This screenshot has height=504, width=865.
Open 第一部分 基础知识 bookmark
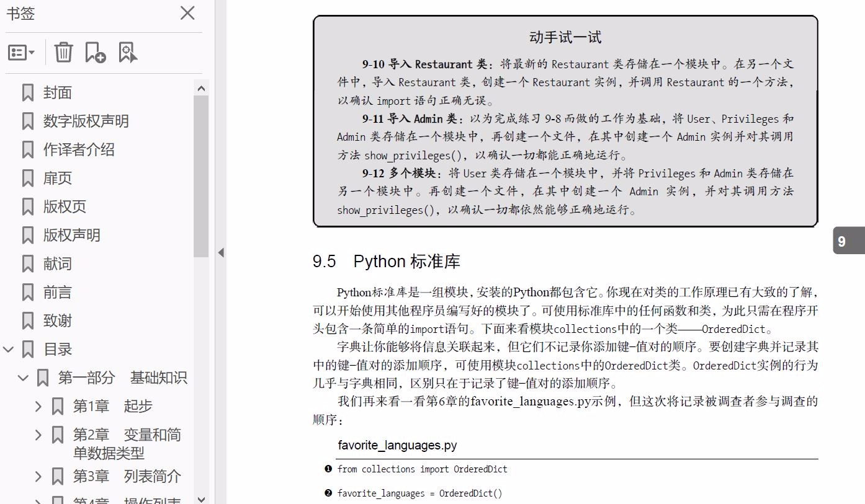click(123, 378)
